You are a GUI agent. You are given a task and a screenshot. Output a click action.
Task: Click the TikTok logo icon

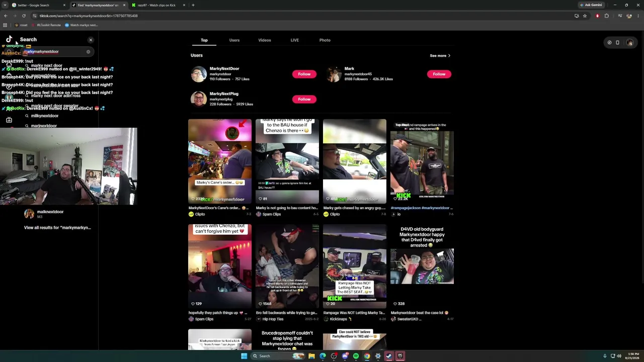[x=9, y=39]
